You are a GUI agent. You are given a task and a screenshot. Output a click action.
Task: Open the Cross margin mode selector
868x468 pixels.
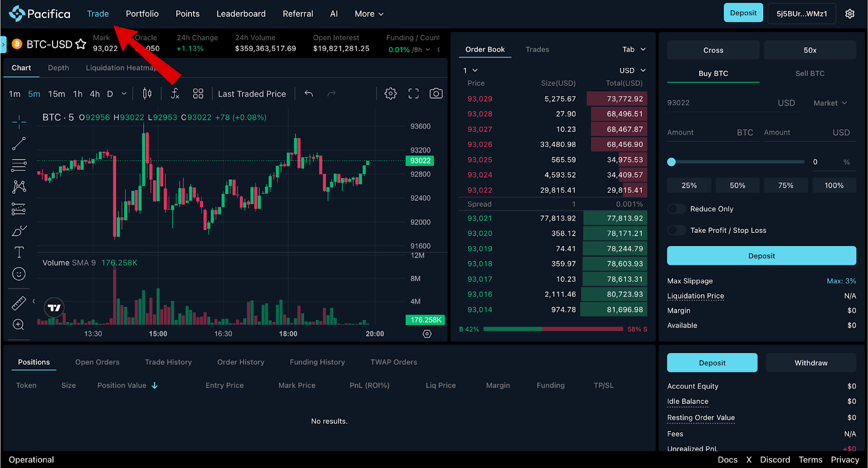pyautogui.click(x=713, y=50)
